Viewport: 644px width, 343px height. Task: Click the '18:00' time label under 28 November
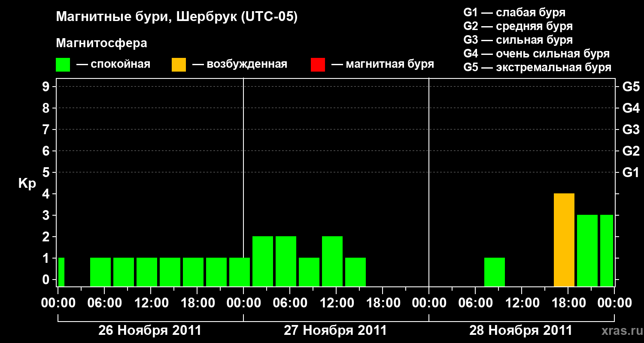pos(568,303)
